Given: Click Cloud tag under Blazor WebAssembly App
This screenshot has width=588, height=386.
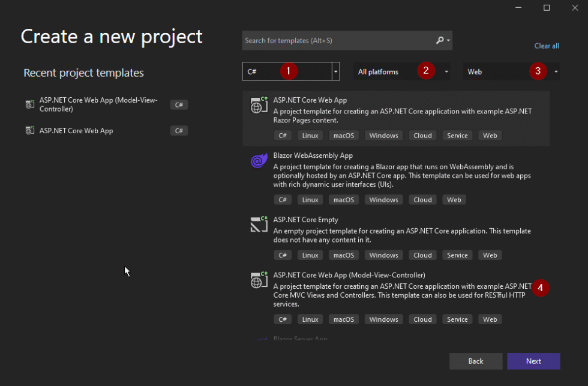Looking at the screenshot, I should pos(422,199).
